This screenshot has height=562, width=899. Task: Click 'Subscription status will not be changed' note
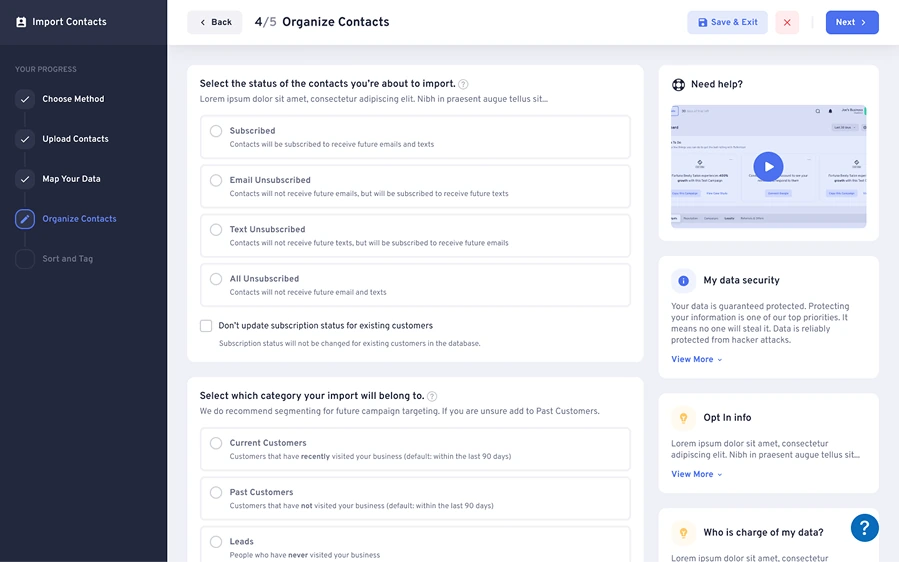click(x=350, y=344)
